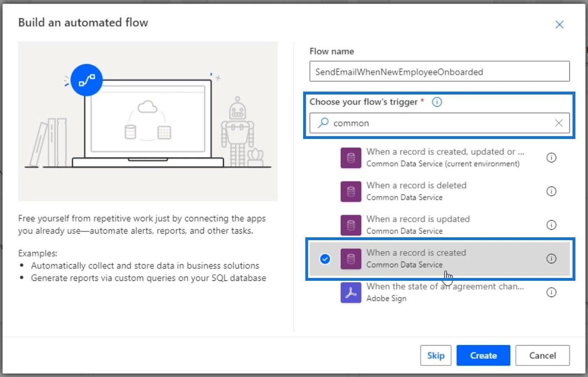Focus the trigger search box containing 'common'

(x=439, y=123)
